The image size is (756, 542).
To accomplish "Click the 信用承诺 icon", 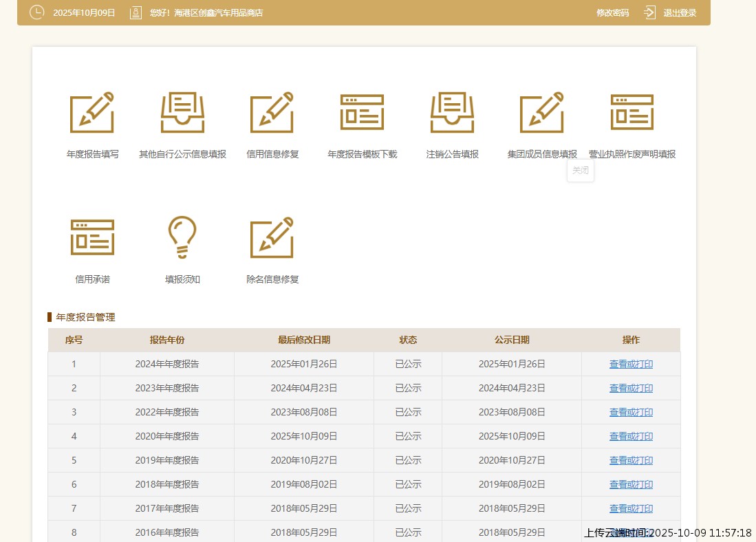I will point(92,237).
